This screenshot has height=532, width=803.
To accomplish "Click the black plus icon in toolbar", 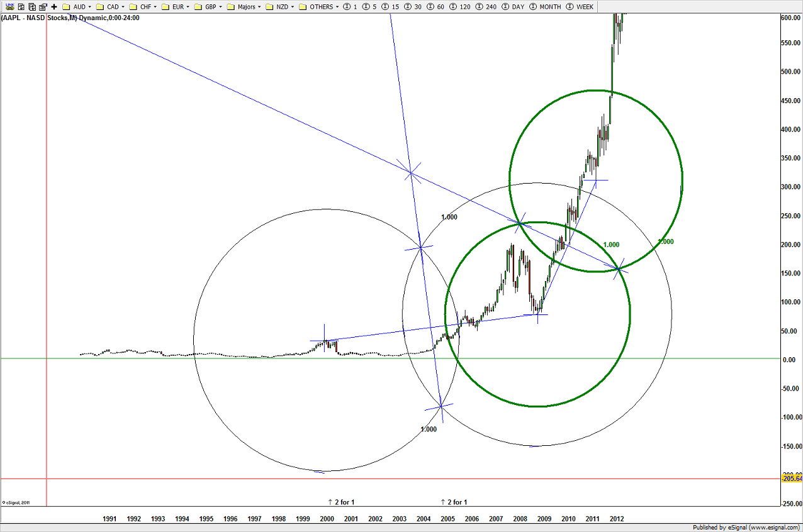I will 54,6.
